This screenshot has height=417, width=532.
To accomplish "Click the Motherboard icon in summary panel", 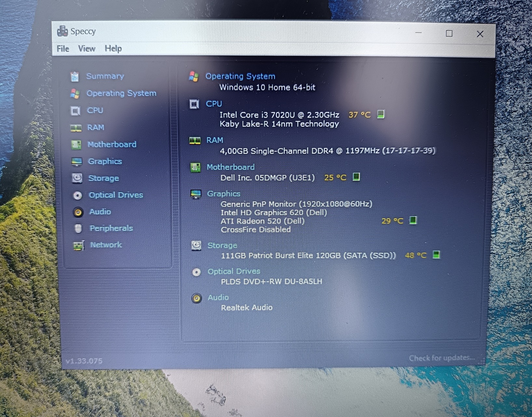I will pos(195,167).
